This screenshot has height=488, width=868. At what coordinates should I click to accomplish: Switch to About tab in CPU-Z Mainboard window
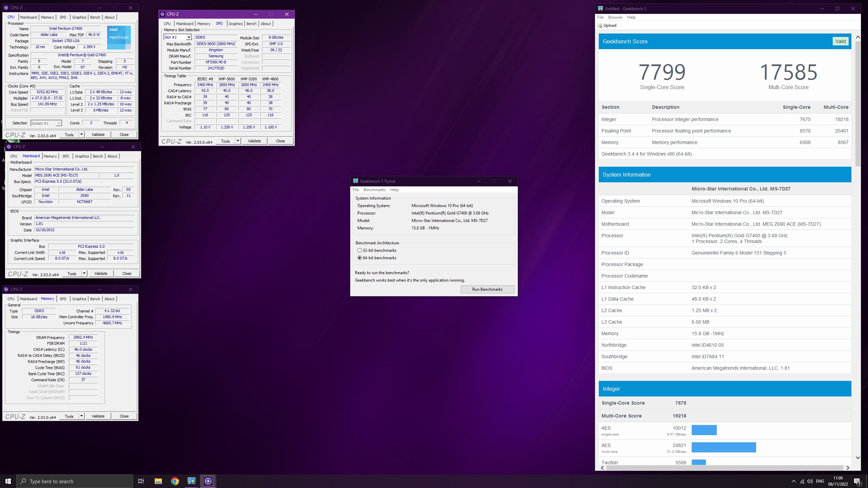112,156
